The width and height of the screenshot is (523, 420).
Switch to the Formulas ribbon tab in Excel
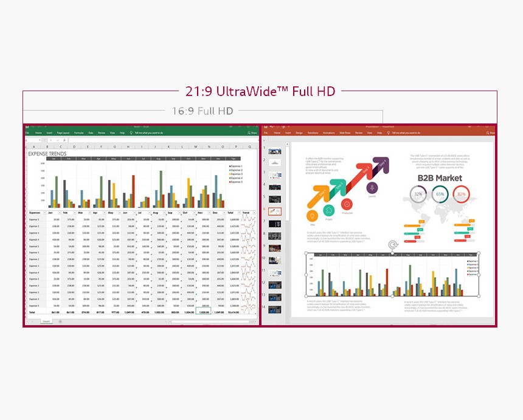pyautogui.click(x=80, y=132)
